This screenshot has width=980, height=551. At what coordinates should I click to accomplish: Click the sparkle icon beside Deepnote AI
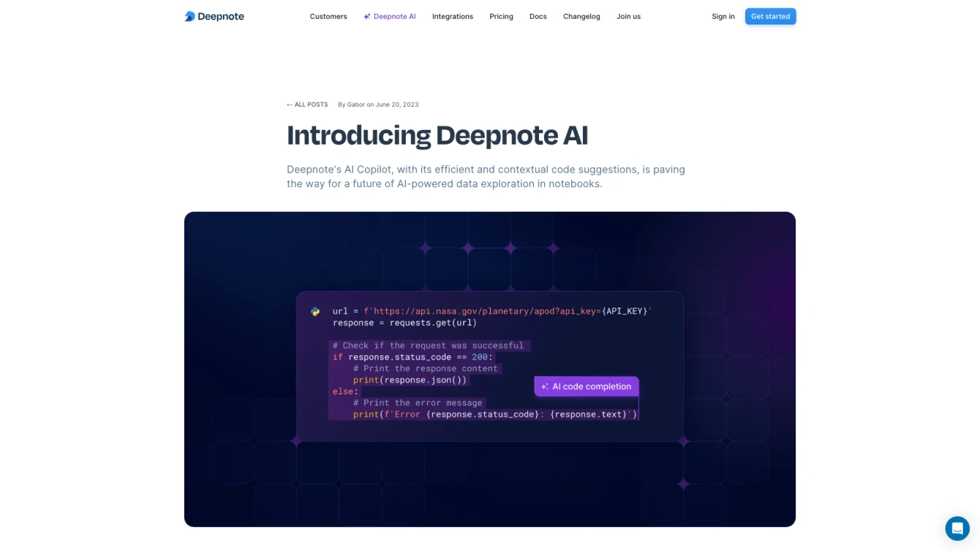[x=367, y=16]
